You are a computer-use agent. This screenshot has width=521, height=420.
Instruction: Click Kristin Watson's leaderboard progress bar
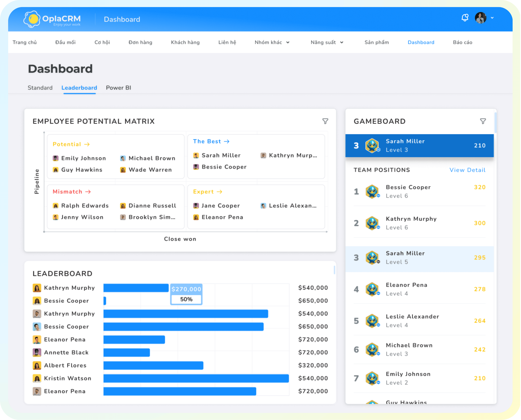pyautogui.click(x=196, y=378)
